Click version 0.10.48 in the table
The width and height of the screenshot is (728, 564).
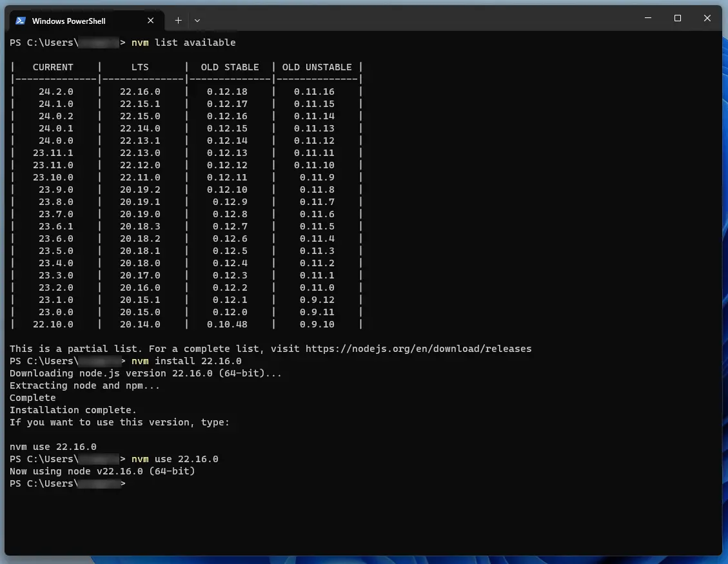pos(227,324)
